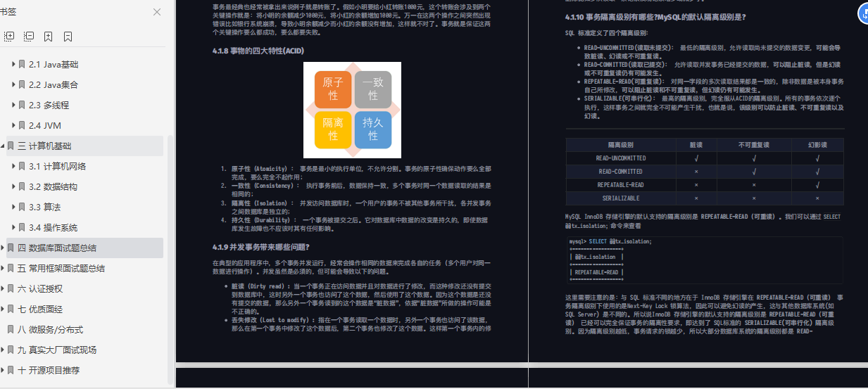Click the bookmark icon beside 八 微服务/分布式
This screenshot has height=389, width=868.
point(11,329)
